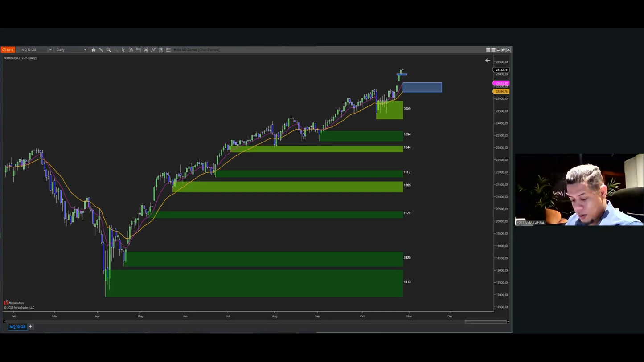
Task: Toggle the chart properties icon
Action: (x=161, y=49)
